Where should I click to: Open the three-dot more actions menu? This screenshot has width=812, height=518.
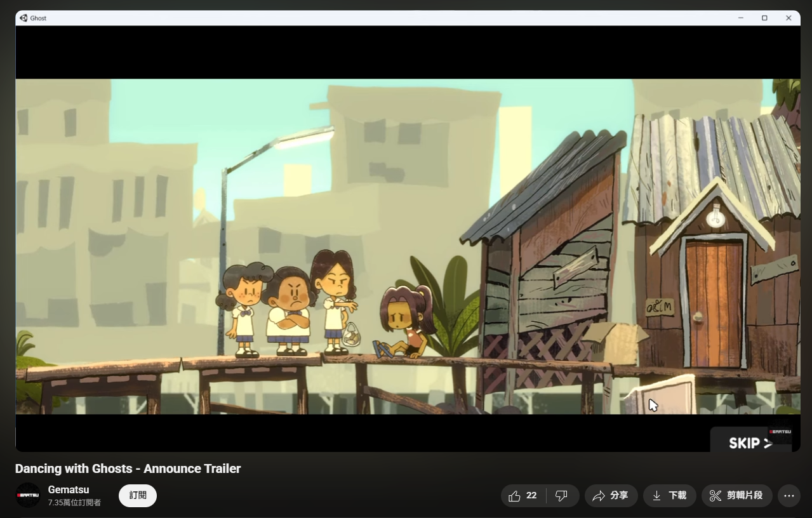(x=789, y=496)
